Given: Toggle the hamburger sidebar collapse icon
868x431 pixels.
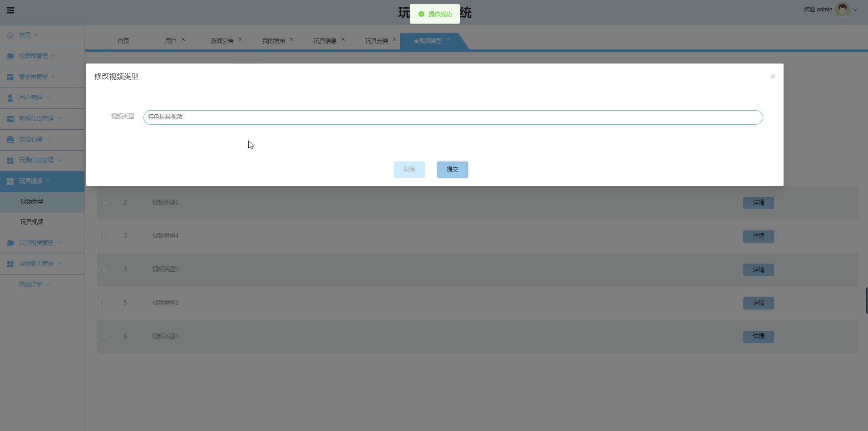Looking at the screenshot, I should pyautogui.click(x=10, y=10).
